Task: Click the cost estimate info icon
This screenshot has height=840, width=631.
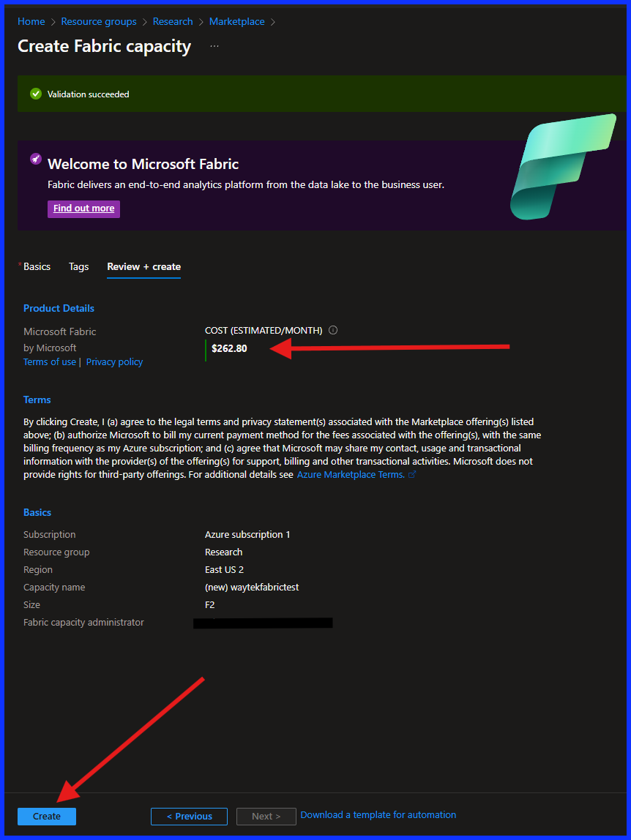Action: (333, 330)
